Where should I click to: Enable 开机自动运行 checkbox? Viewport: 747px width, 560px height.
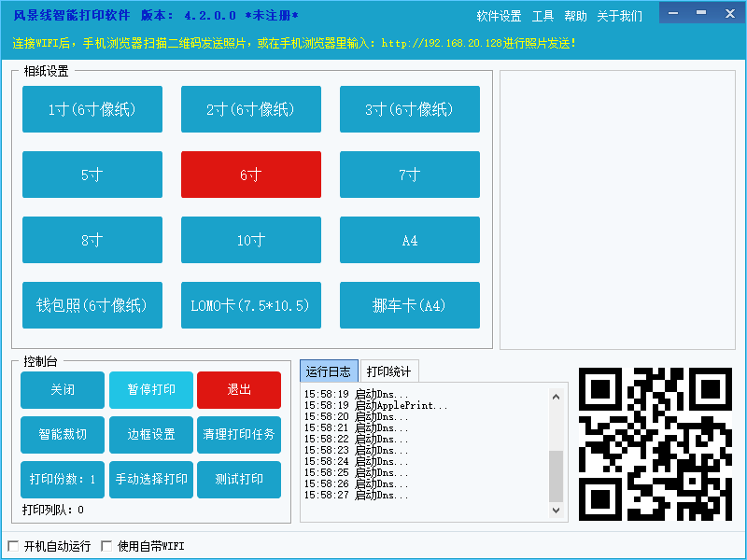click(x=13, y=546)
